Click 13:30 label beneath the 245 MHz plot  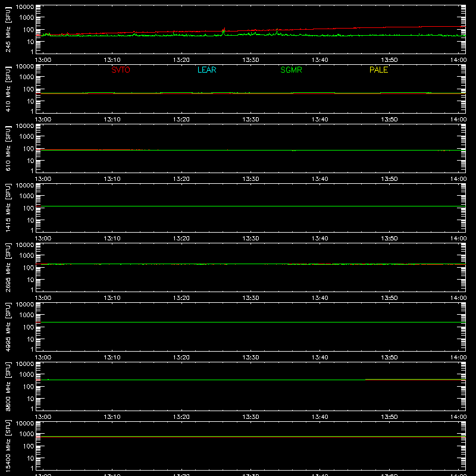pyautogui.click(x=250, y=60)
